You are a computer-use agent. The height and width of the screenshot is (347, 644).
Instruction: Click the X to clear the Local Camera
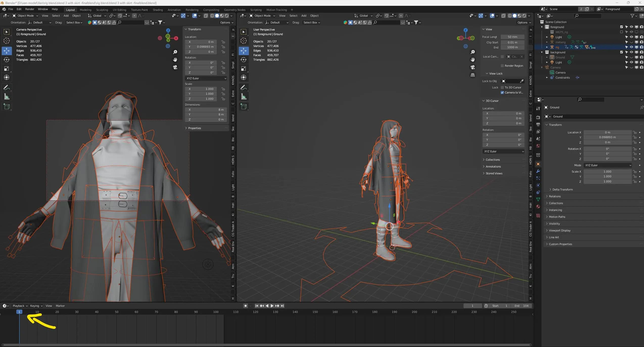(521, 57)
